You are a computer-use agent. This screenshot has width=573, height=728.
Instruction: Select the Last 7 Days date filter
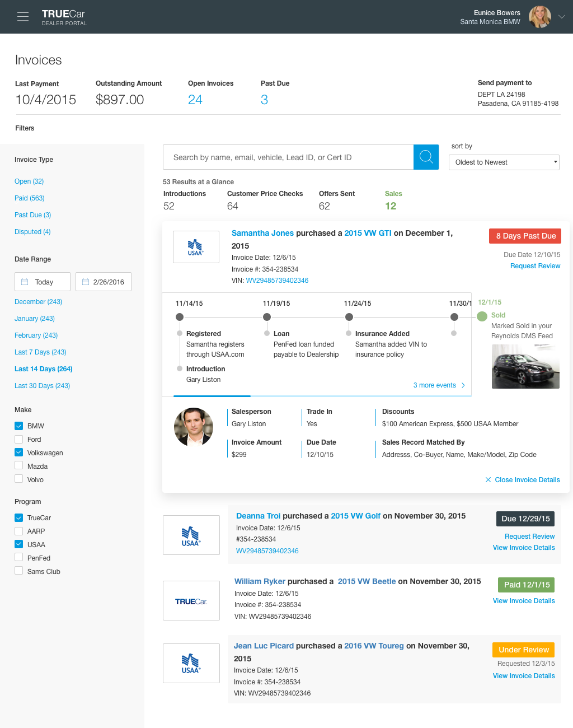click(x=40, y=352)
